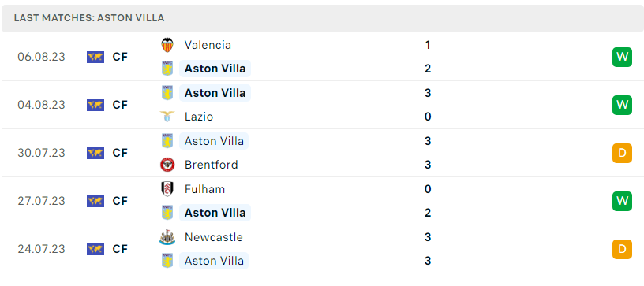The height and width of the screenshot is (286, 644).
Task: Open the Newcastle team link
Action: coord(214,237)
